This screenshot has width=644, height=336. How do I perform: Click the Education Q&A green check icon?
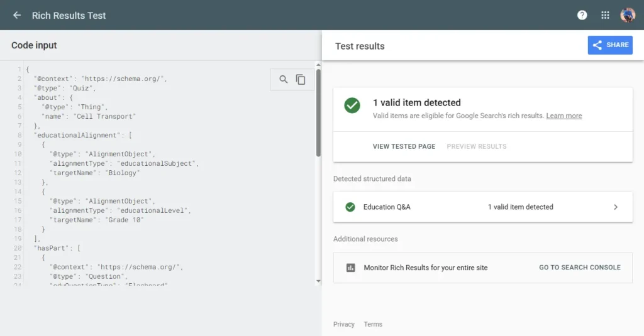(350, 207)
